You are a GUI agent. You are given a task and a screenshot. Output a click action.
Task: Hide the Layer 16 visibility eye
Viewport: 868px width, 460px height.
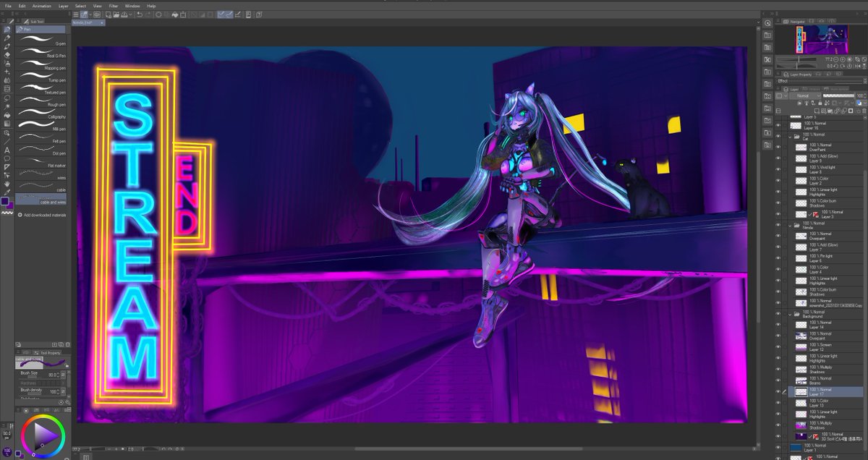click(778, 125)
